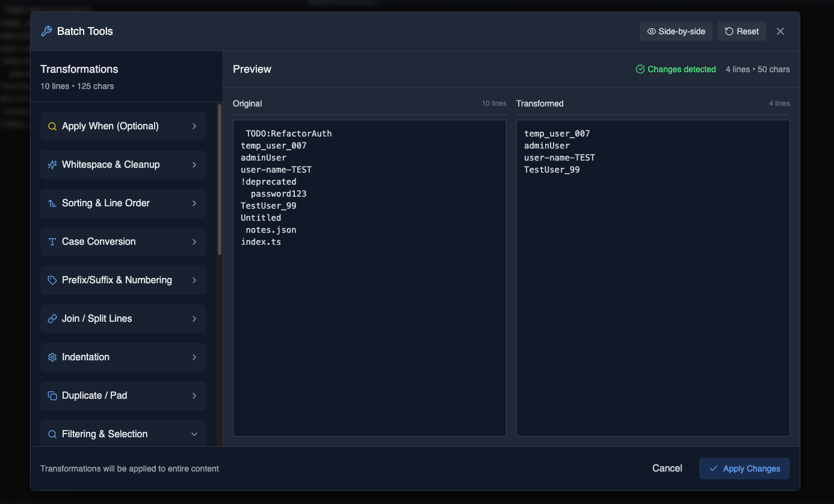
Task: Click the magnifier icon on Apply When
Action: point(52,126)
